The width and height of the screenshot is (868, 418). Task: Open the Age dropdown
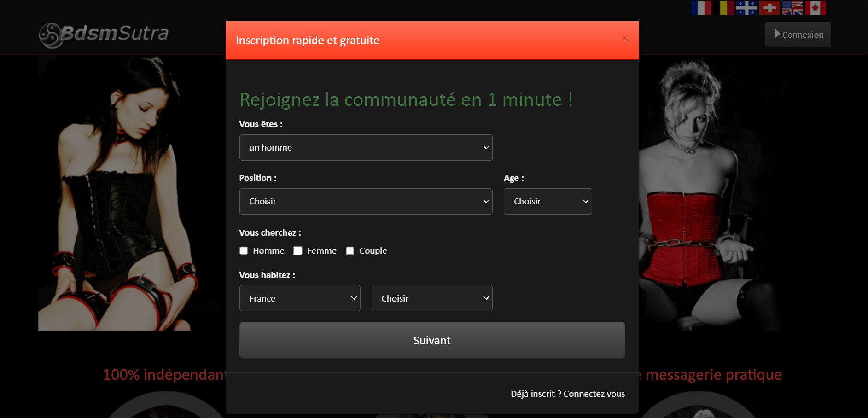(x=548, y=202)
